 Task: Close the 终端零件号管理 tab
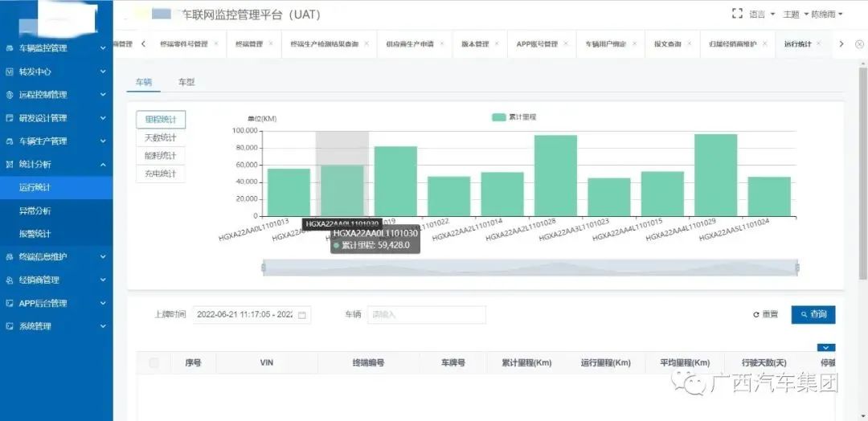(x=216, y=43)
